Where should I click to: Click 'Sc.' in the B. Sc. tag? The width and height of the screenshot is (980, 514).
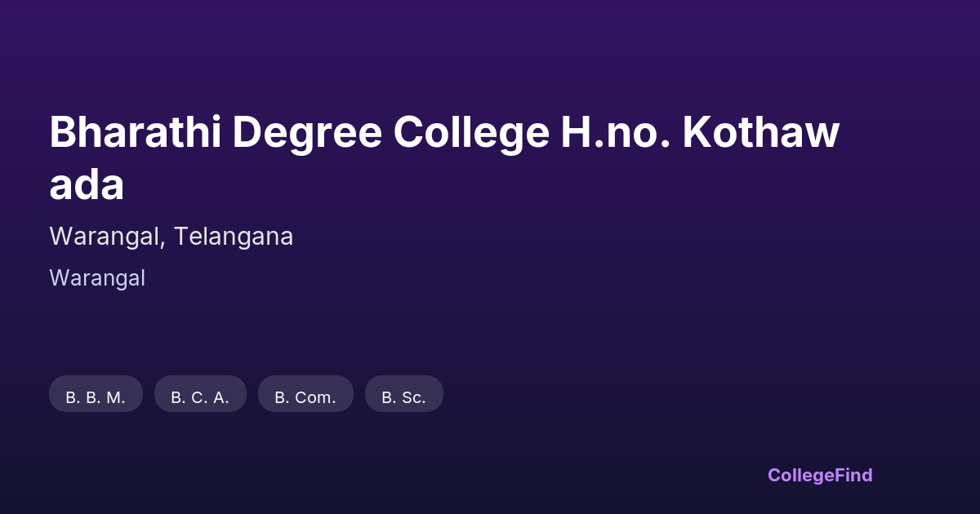[x=413, y=398]
